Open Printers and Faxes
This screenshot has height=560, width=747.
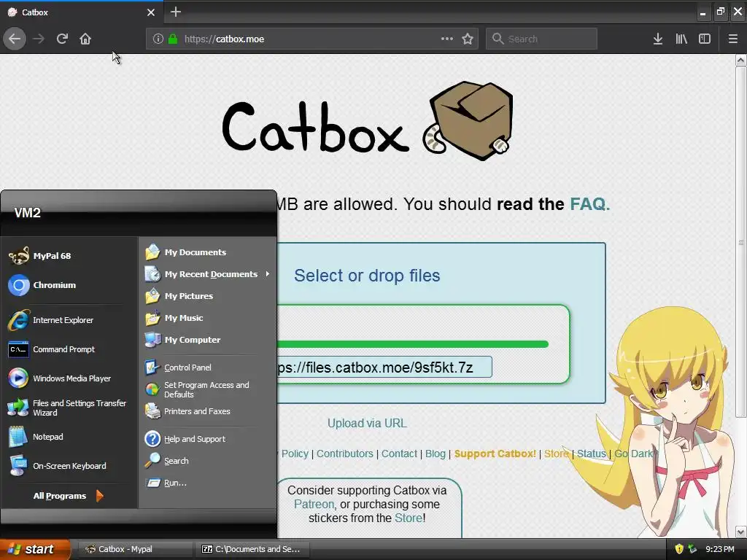pyautogui.click(x=208, y=411)
